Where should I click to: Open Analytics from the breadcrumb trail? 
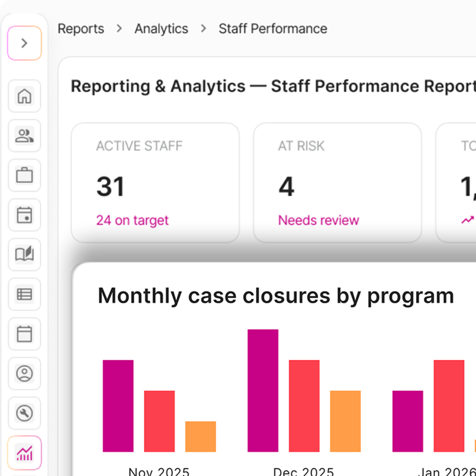coord(161,29)
